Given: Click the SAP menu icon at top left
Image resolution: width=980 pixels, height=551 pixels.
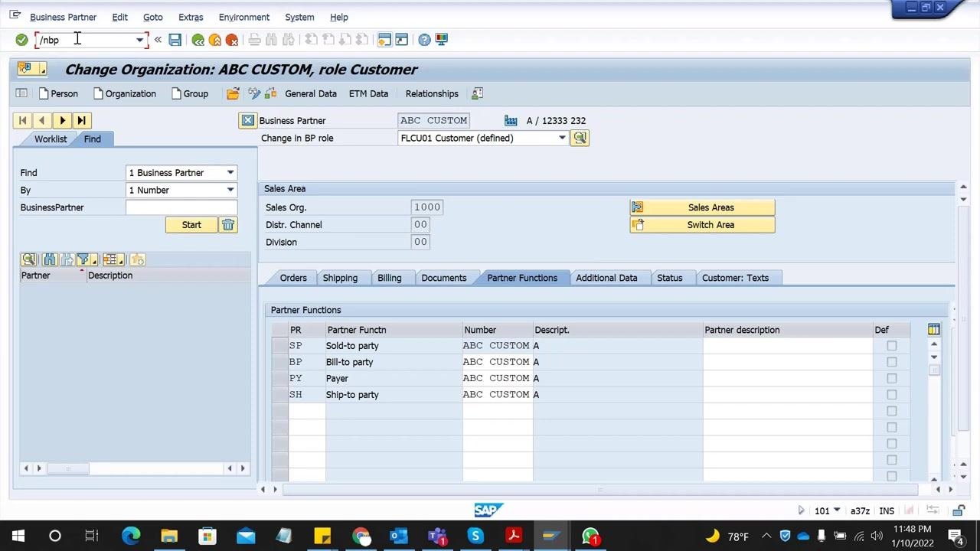Looking at the screenshot, I should pyautogui.click(x=15, y=15).
